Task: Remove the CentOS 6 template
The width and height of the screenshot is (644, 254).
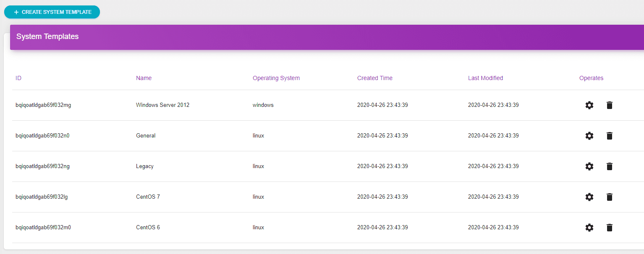Action: 610,228
